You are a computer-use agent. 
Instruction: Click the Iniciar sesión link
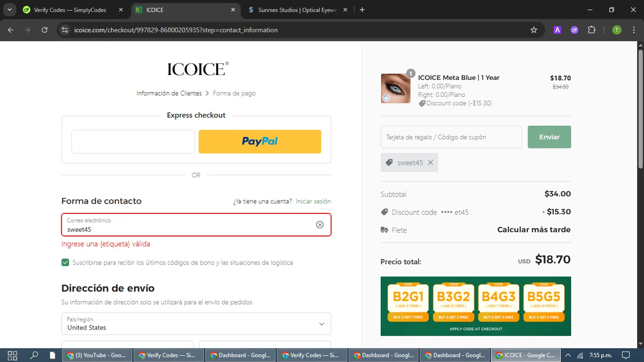[x=313, y=201]
